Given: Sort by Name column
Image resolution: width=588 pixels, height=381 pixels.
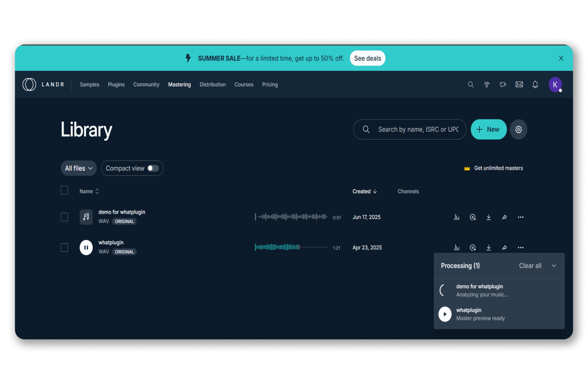Looking at the screenshot, I should click(89, 191).
